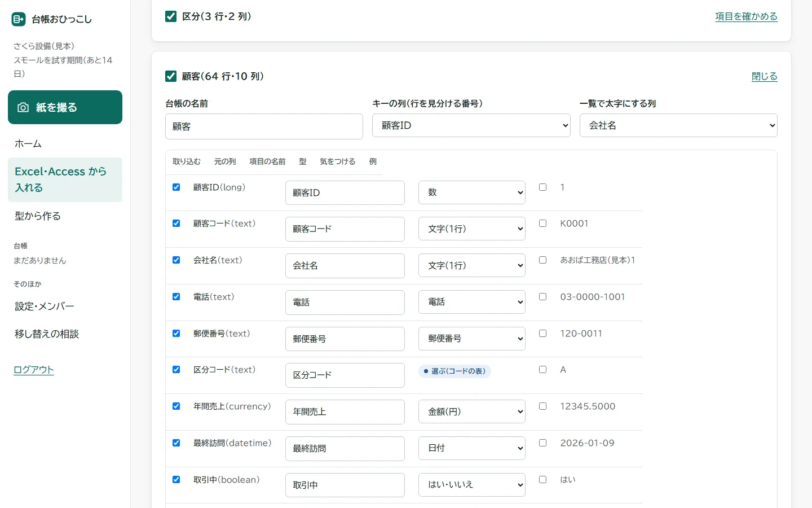Screen dimensions: 812x508
Task: Open Excel・Access から入れる sidebar item
Action: [x=65, y=179]
